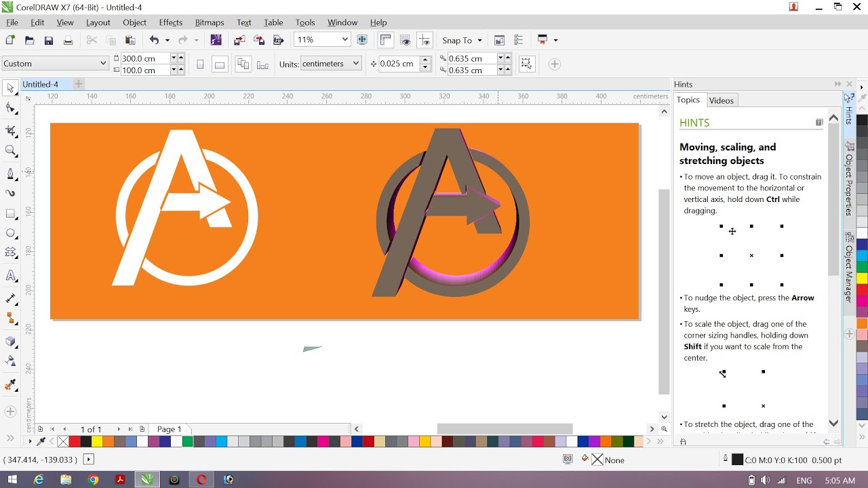868x488 pixels.
Task: Click the page width 300.0 cm field
Action: click(x=144, y=58)
